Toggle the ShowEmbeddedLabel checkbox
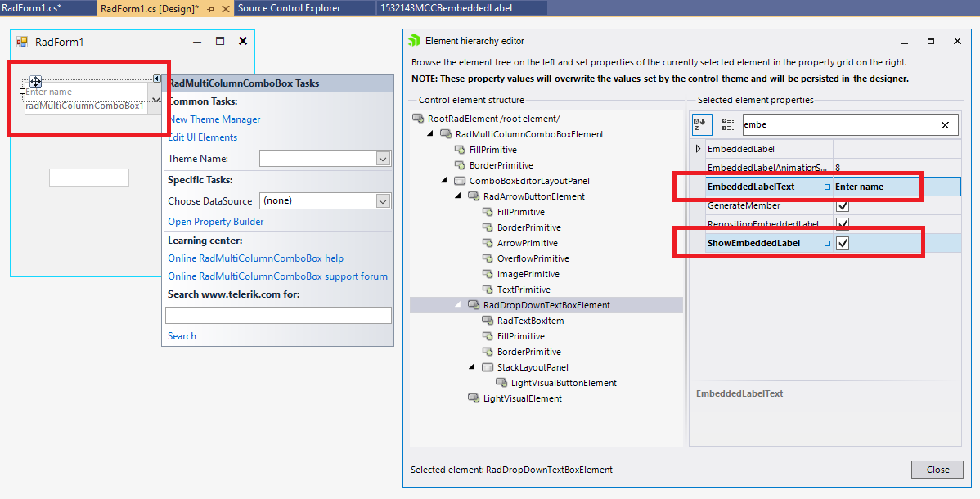This screenshot has width=980, height=499. point(843,243)
